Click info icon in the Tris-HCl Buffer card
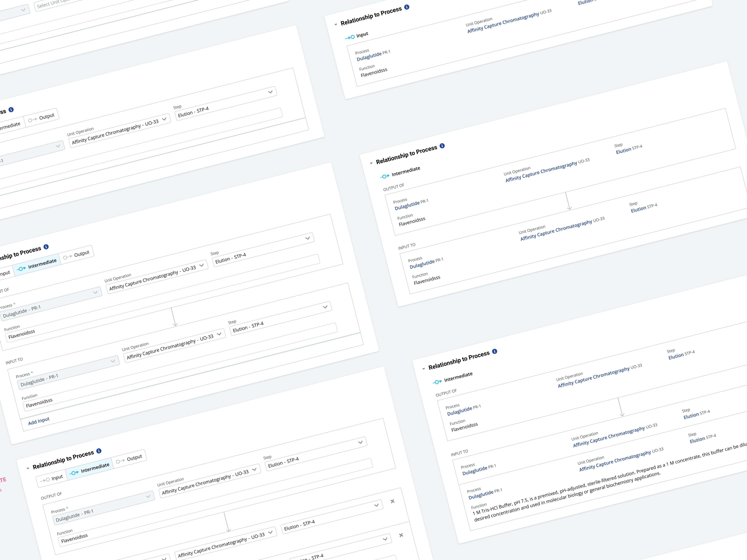 (495, 351)
